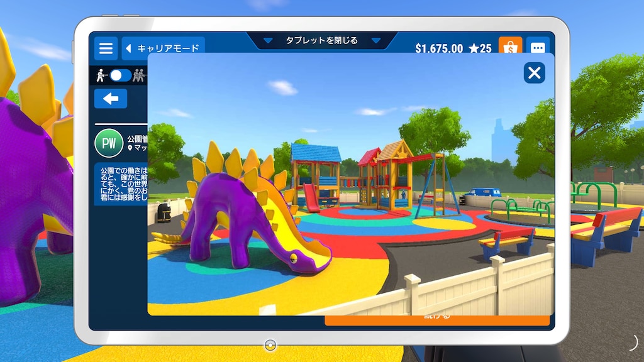Collapse tablet via タブレットを閉じる label
Screen dimensions: 644x362
[x=321, y=40]
